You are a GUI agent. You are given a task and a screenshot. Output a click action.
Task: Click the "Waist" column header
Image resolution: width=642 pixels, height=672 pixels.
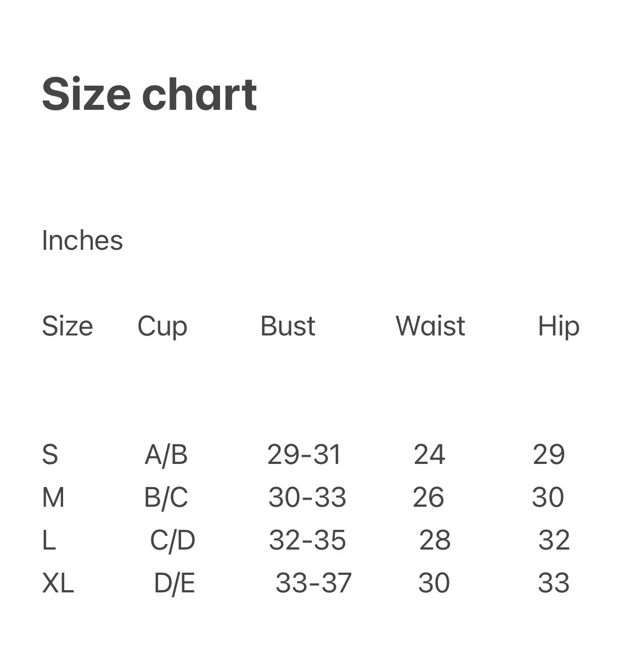[x=430, y=326]
